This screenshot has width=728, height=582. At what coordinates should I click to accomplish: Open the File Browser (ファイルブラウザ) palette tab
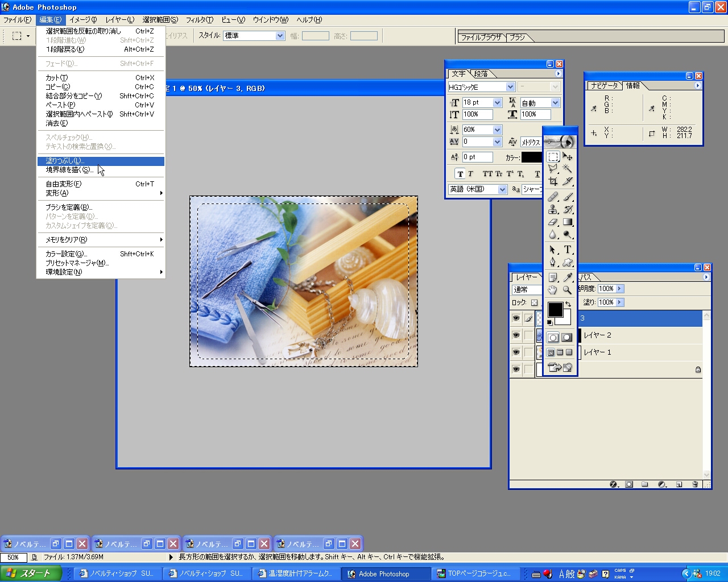click(481, 38)
